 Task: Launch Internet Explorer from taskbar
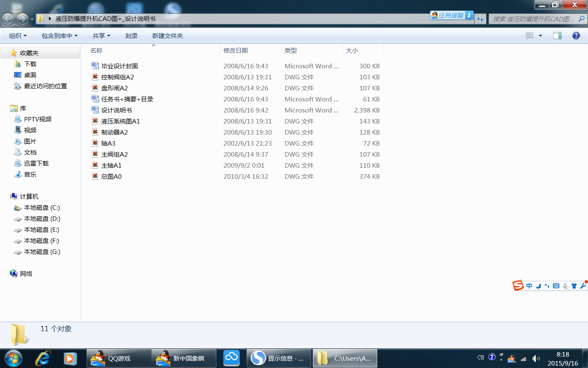pyautogui.click(x=42, y=359)
